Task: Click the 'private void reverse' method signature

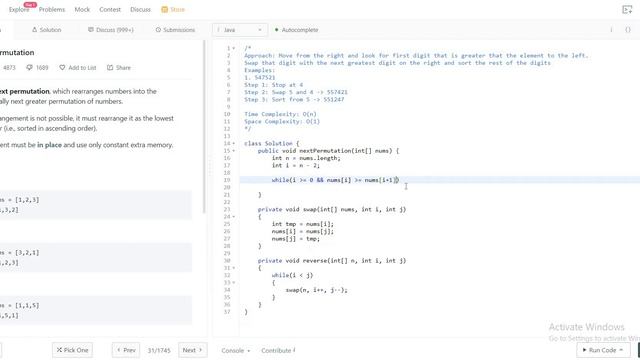Action: tap(332, 261)
